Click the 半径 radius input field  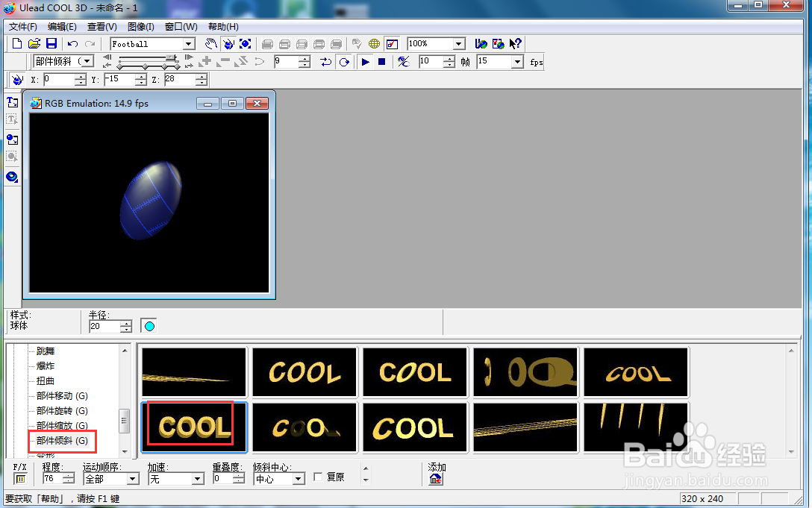tap(105, 326)
